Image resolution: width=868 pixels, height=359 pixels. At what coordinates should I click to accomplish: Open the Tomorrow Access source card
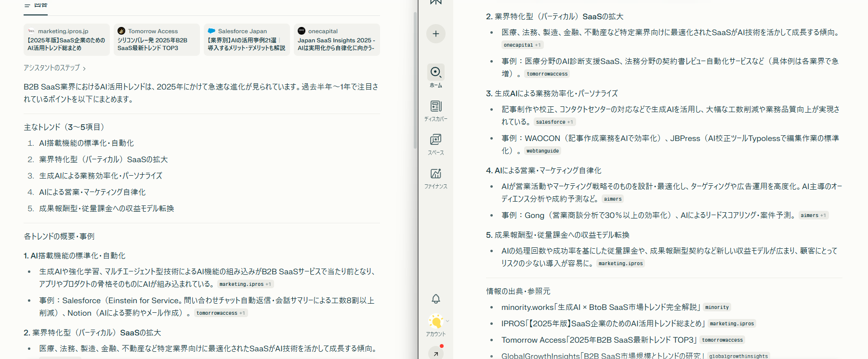pos(157,39)
